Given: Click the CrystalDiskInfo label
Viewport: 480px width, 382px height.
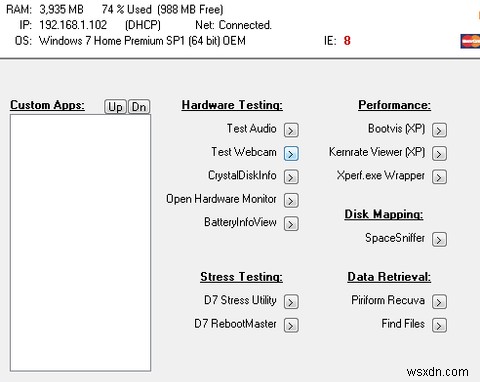Looking at the screenshot, I should (x=242, y=176).
